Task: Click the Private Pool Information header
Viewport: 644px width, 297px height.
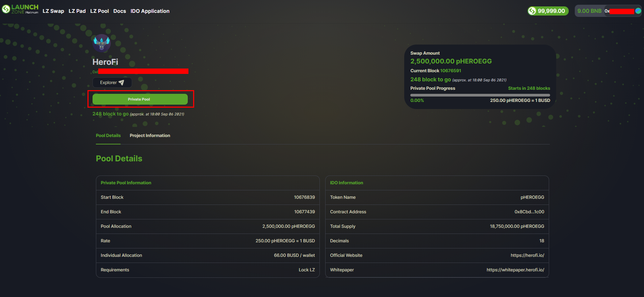Action: point(126,183)
